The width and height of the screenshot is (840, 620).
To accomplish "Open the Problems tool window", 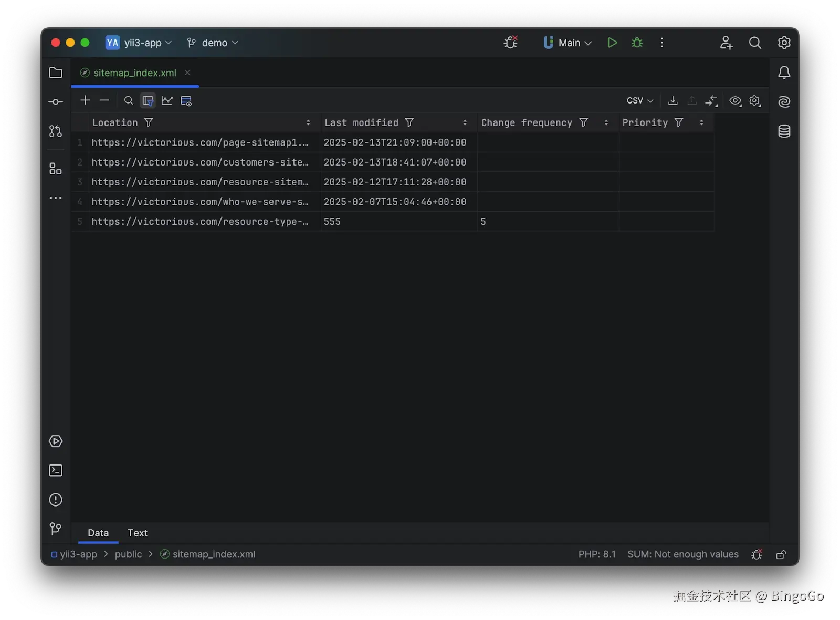I will pyautogui.click(x=55, y=500).
